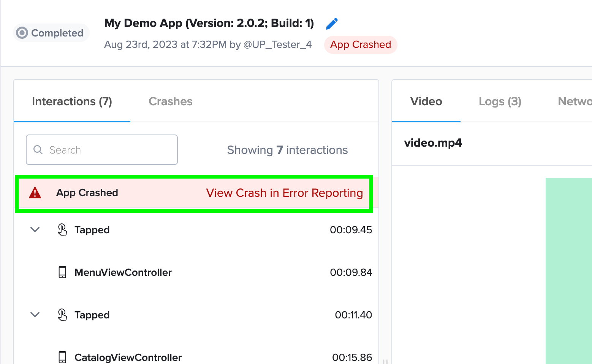
Task: Click the phone icon next to MenuViewController
Action: point(62,272)
